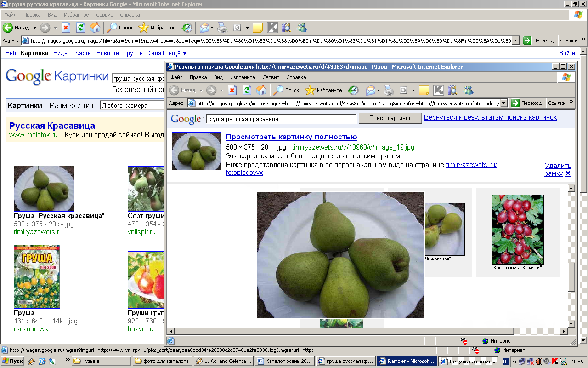Click catzone.ws text under Груша result

pyautogui.click(x=31, y=329)
